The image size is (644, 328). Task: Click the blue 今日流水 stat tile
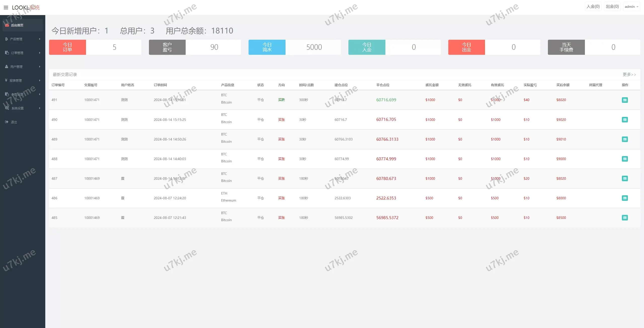click(267, 47)
